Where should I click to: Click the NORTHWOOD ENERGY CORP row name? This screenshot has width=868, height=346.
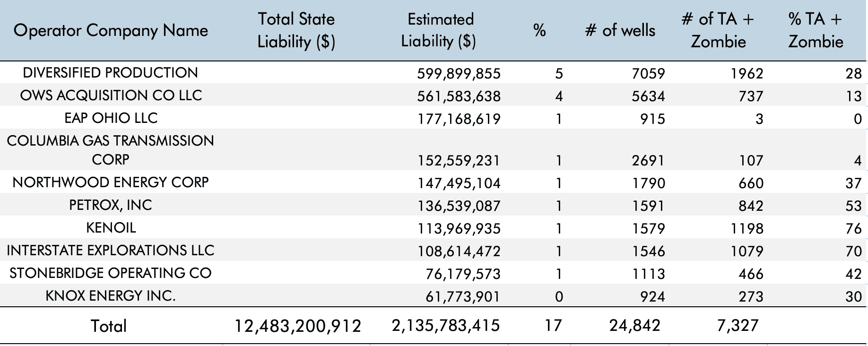click(x=111, y=182)
